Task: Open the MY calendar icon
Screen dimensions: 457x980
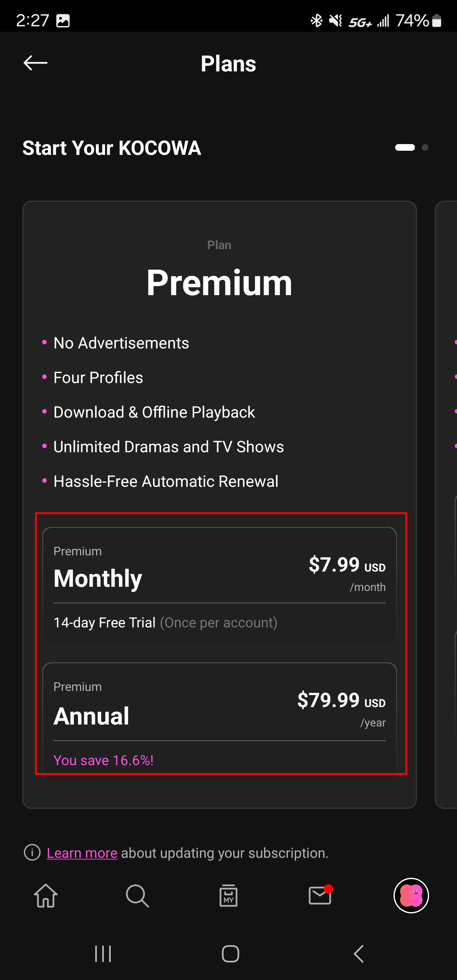Action: [x=228, y=896]
